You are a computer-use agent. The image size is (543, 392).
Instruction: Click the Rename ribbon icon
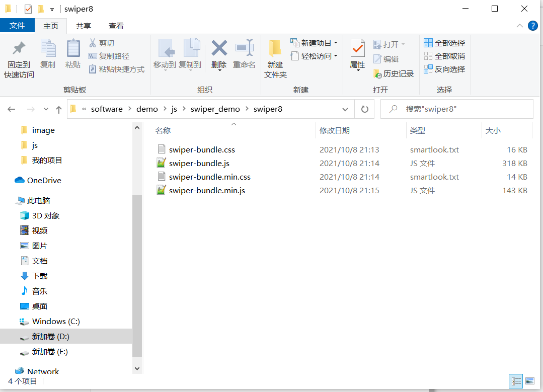click(244, 54)
